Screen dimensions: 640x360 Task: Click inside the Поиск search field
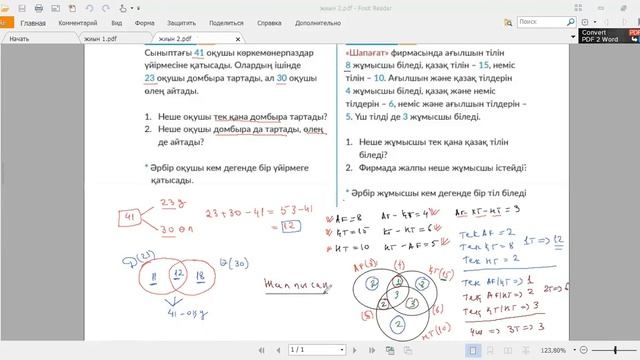point(542,22)
